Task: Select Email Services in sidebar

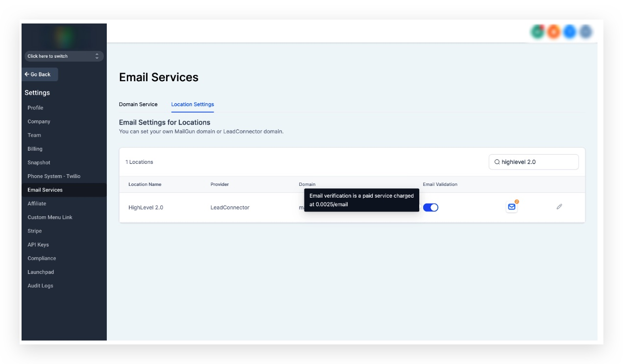Action: [x=64, y=190]
